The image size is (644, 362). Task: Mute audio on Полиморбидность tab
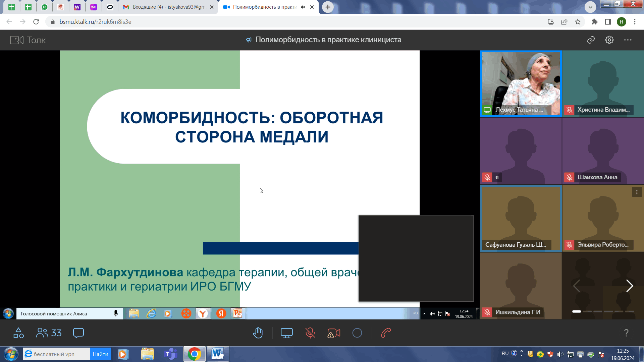pos(303,7)
